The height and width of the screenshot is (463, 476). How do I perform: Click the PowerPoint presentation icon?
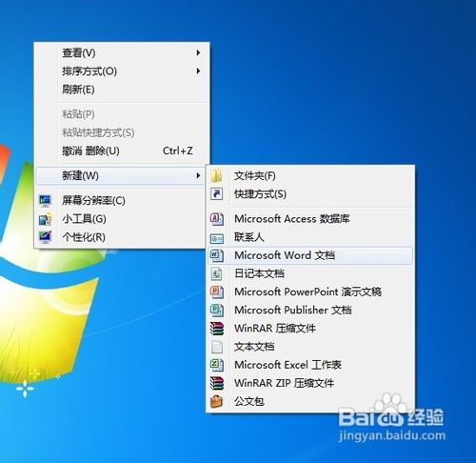coord(217,292)
